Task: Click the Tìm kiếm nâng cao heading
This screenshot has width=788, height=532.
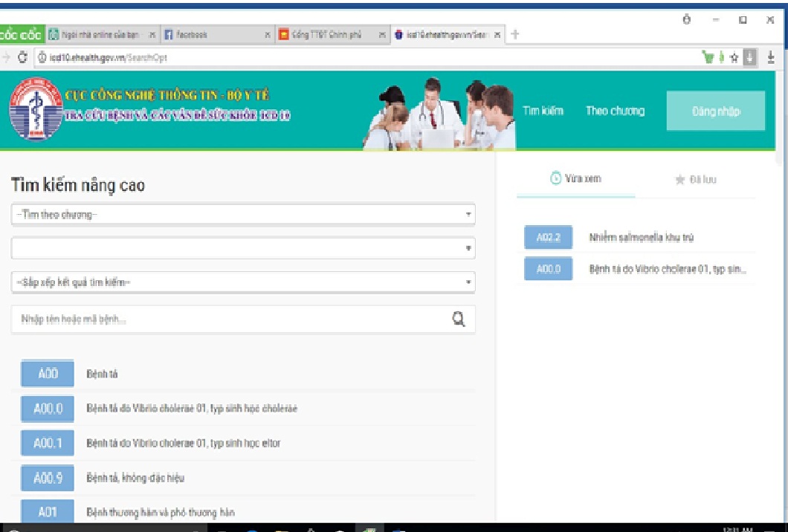Action: click(x=78, y=185)
